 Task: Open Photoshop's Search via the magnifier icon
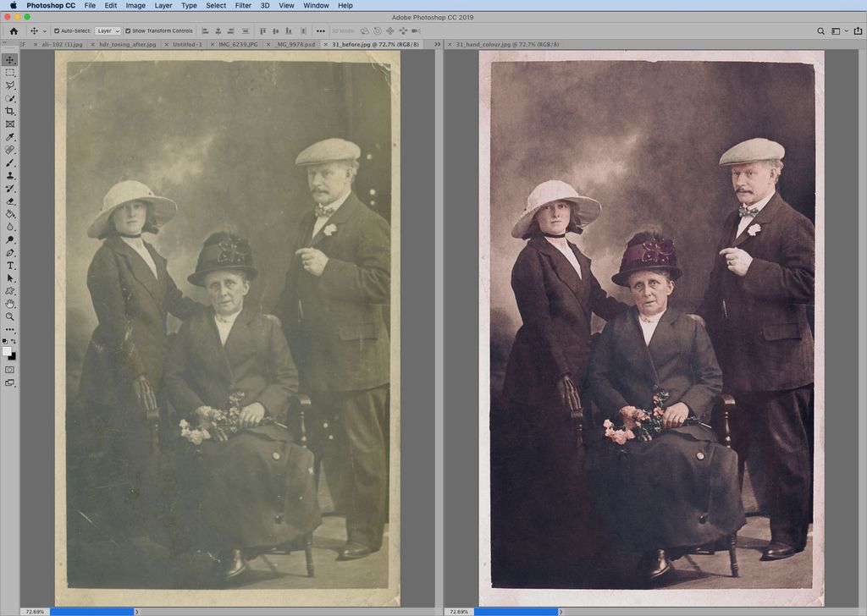point(820,30)
